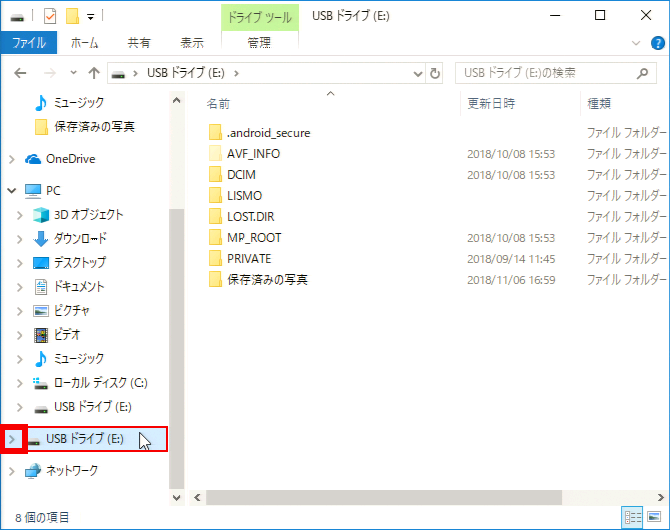Viewport: 670px width, 530px height.
Task: Expand the ribbon with the chevron arrow
Action: [636, 43]
